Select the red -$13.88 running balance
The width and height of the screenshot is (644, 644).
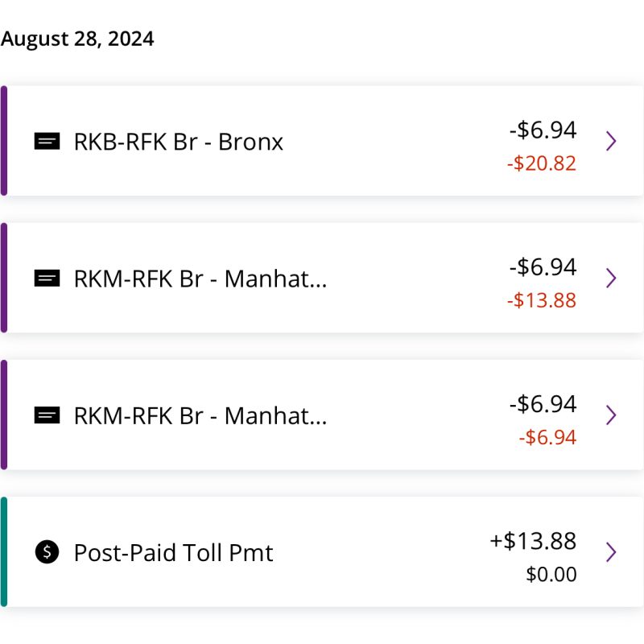point(542,300)
